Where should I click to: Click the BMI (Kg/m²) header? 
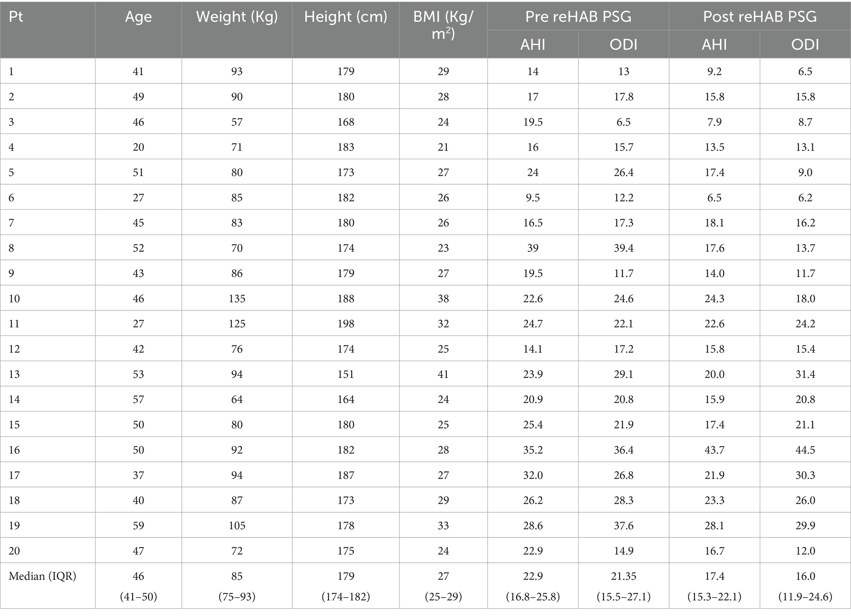tap(443, 25)
